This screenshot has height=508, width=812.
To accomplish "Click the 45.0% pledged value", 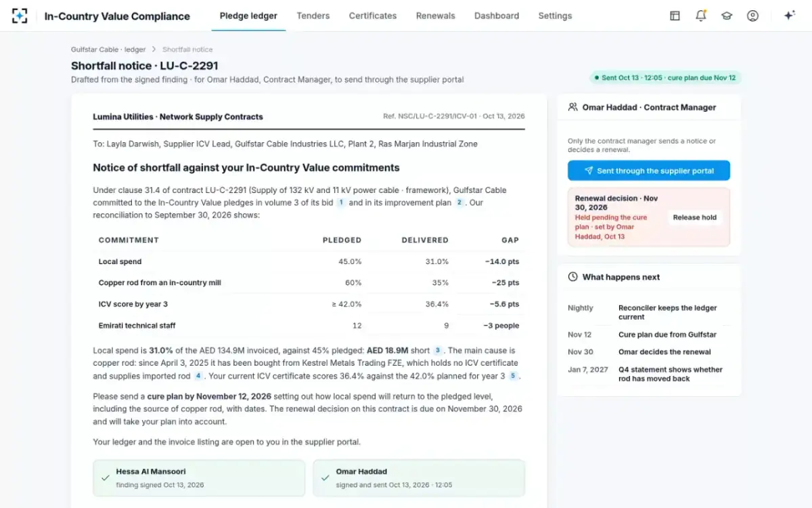I will pyautogui.click(x=350, y=261).
